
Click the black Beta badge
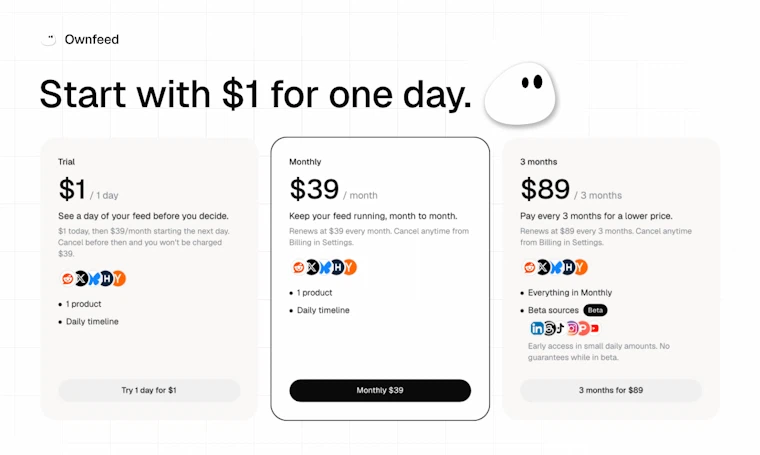click(595, 310)
